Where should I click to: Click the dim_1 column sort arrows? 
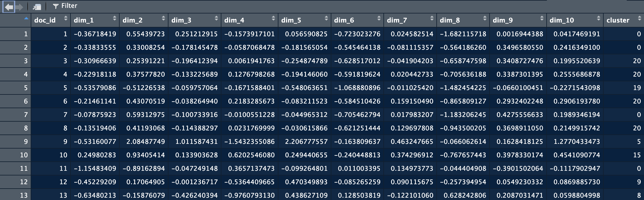(x=114, y=19)
